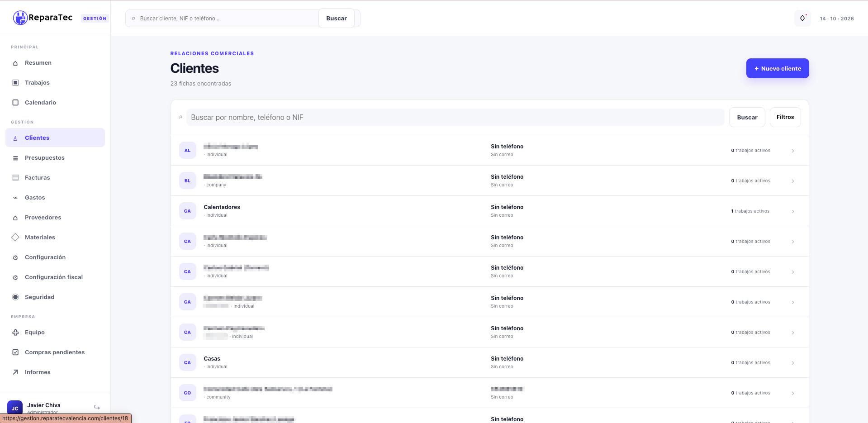
Task: Click the Facturas sidebar icon
Action: click(15, 178)
